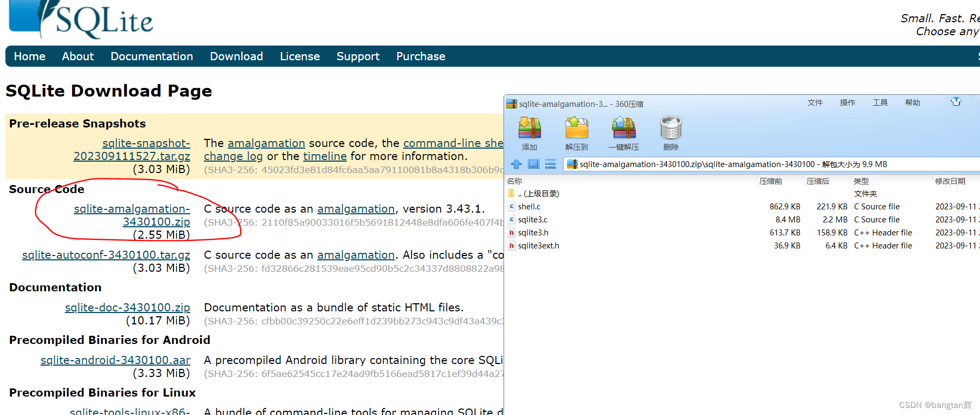Download sqlite-doc-3430100.zip link
The height and width of the screenshot is (415, 980).
click(127, 308)
